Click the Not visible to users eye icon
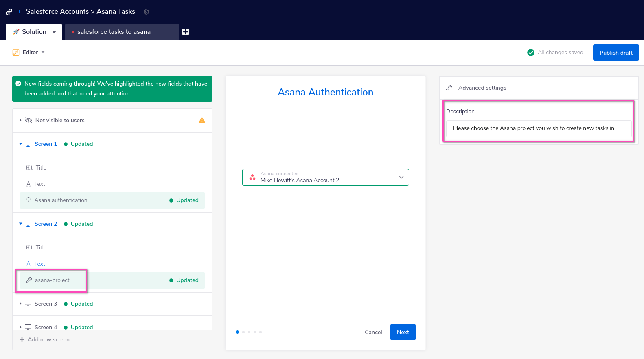The height and width of the screenshot is (359, 644). point(28,120)
